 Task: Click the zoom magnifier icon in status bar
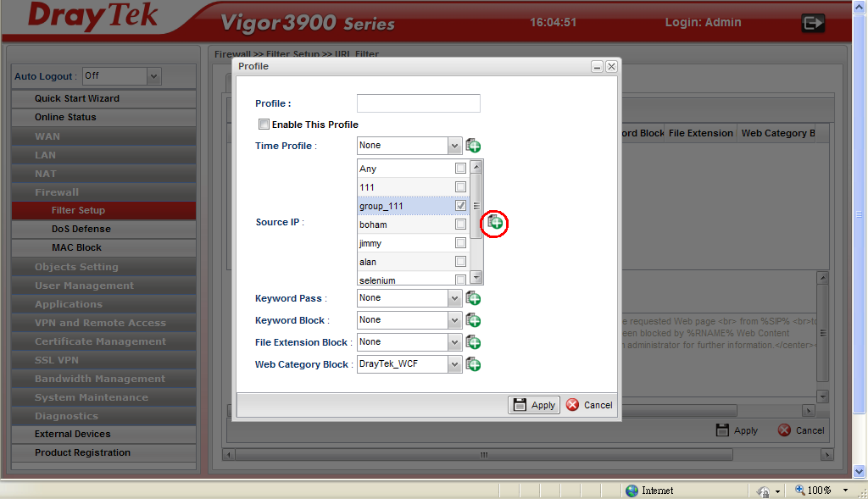800,490
